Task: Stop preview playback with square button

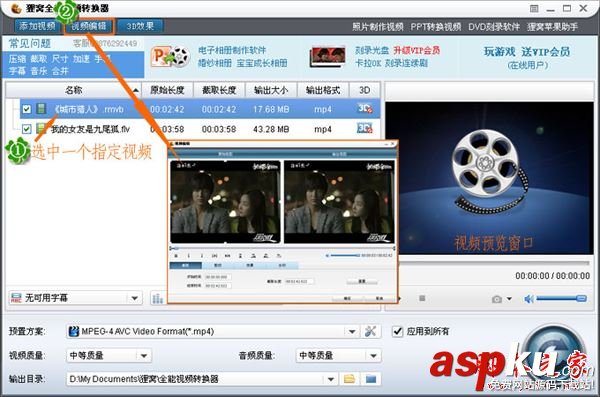Action: click(x=422, y=298)
